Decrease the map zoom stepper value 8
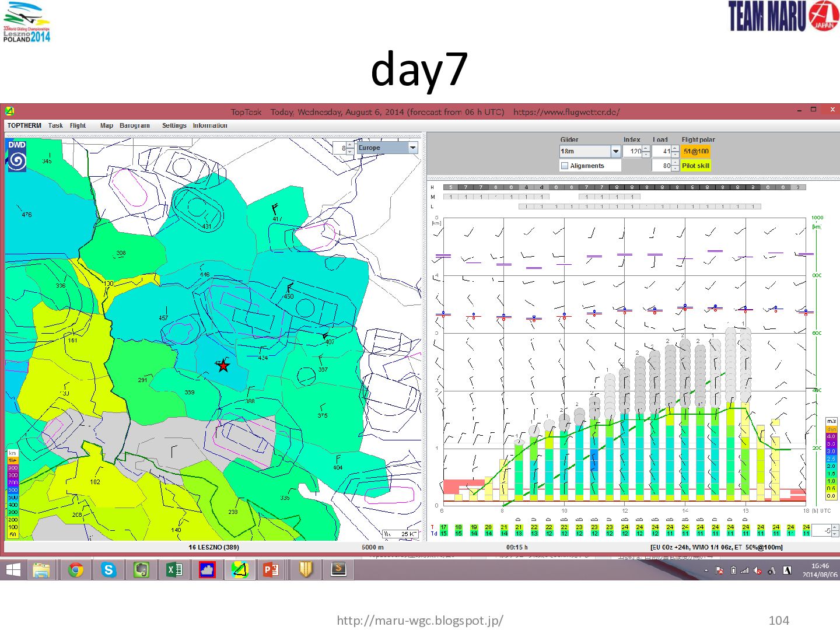The width and height of the screenshot is (840, 630). click(350, 151)
